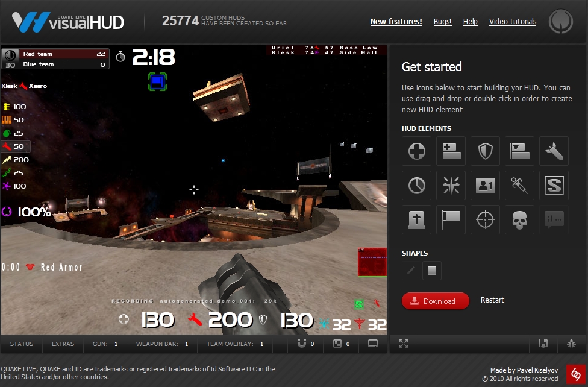The image size is (588, 387).
Task: Select the Klesk Xaero obituary text
Action: pos(24,86)
